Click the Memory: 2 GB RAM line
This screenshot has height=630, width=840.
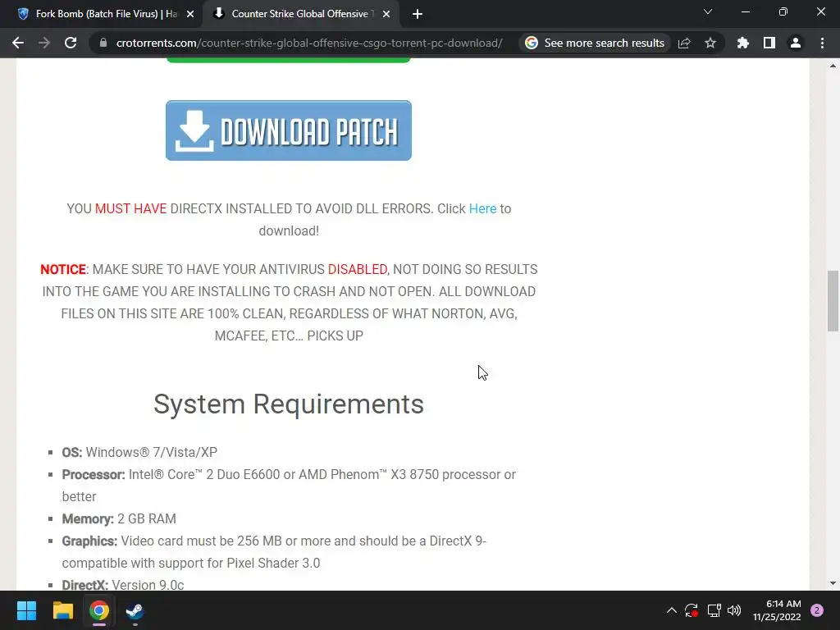[x=119, y=518]
